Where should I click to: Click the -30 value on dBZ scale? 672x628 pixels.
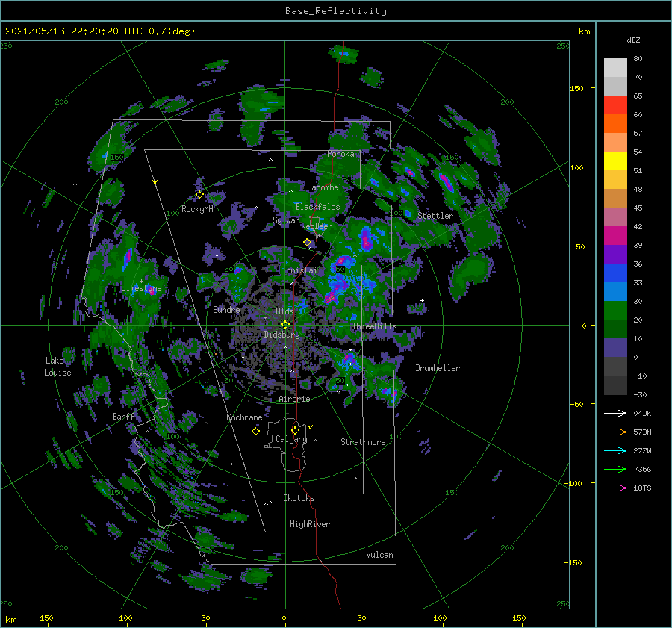[x=640, y=395]
